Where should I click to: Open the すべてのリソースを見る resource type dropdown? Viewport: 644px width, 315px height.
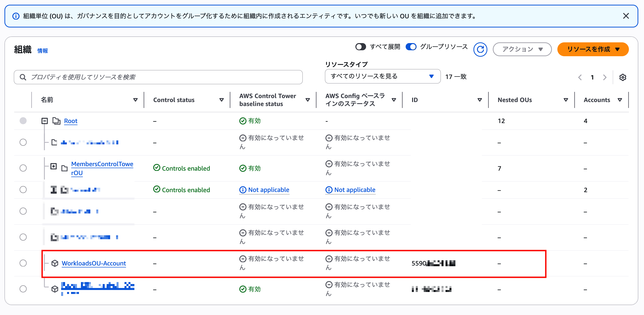pyautogui.click(x=382, y=76)
